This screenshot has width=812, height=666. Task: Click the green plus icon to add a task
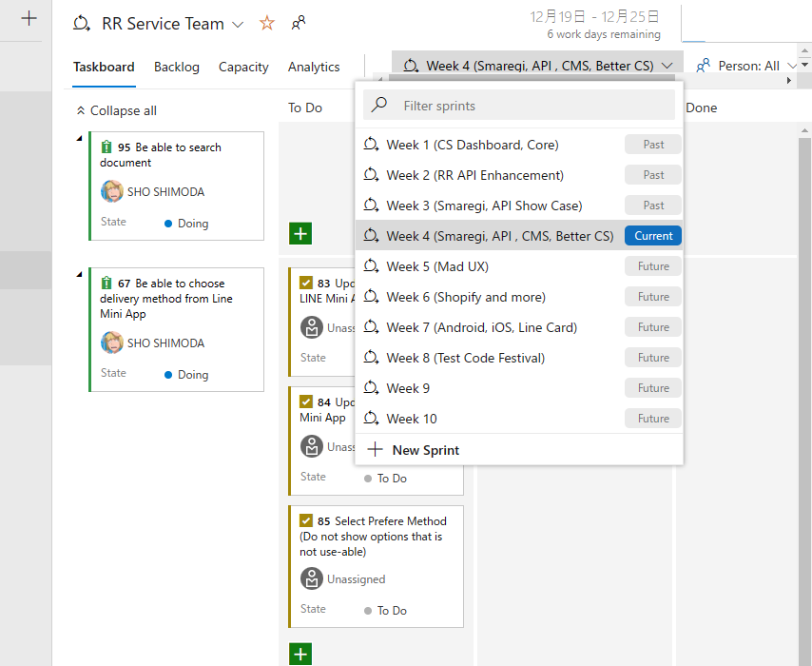300,232
